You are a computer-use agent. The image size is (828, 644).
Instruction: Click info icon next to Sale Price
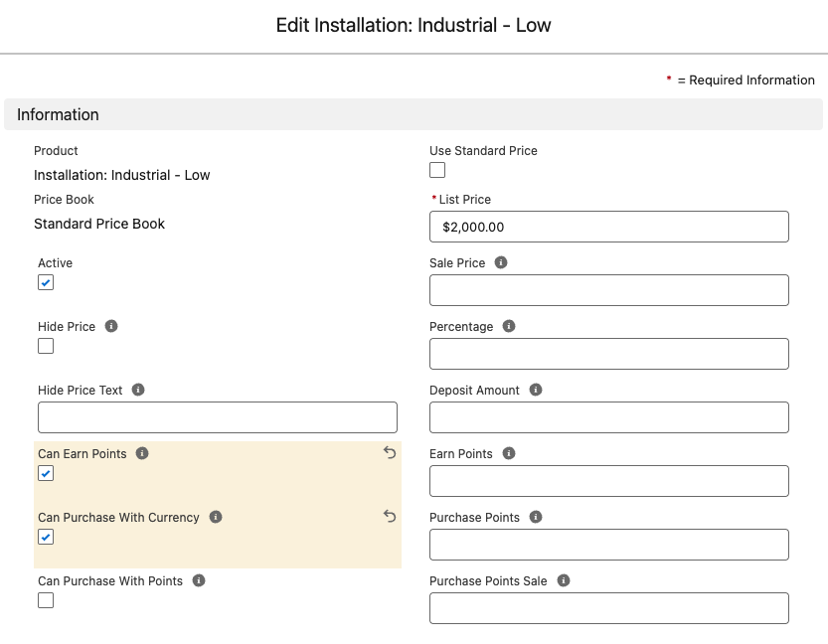501,262
